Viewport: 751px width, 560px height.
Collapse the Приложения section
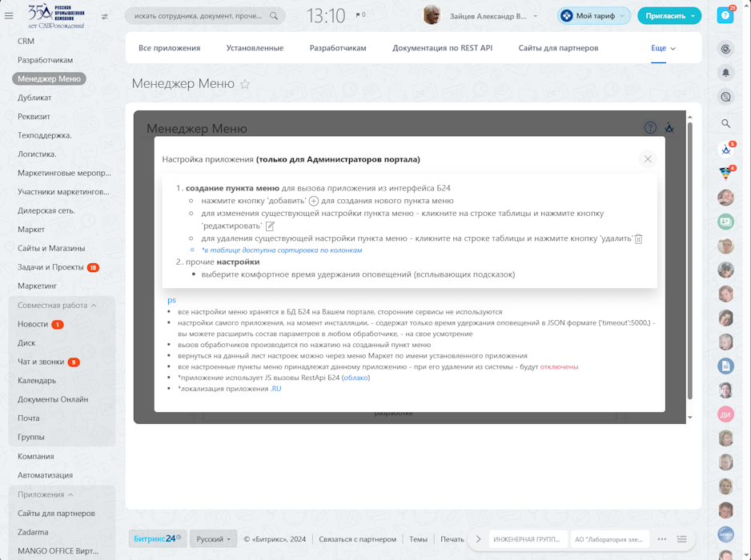click(x=45, y=494)
